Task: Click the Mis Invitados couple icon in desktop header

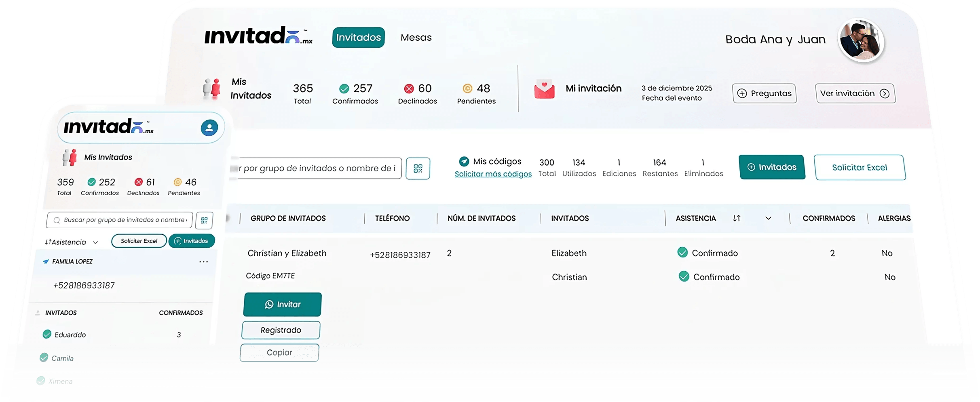Action: pos(211,88)
